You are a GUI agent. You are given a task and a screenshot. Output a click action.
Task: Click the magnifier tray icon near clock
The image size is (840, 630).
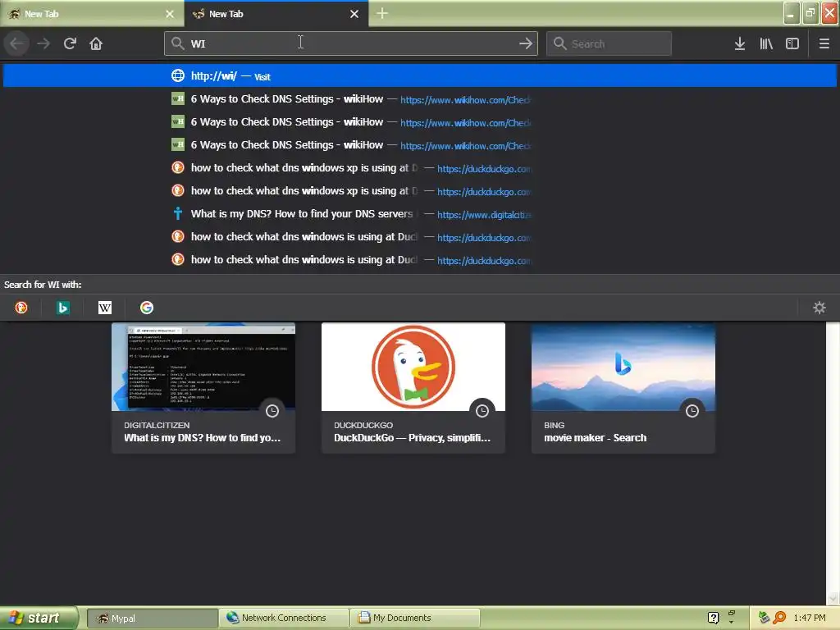(779, 618)
